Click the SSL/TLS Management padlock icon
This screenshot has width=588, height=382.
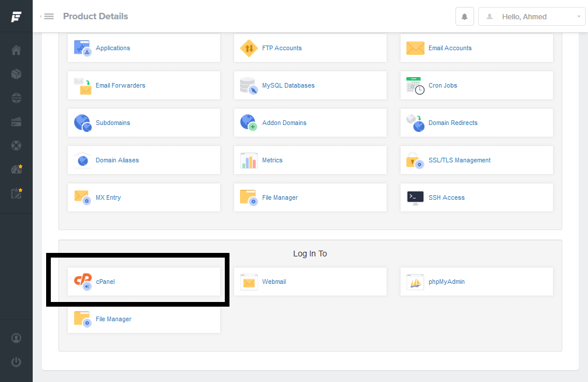pos(415,161)
